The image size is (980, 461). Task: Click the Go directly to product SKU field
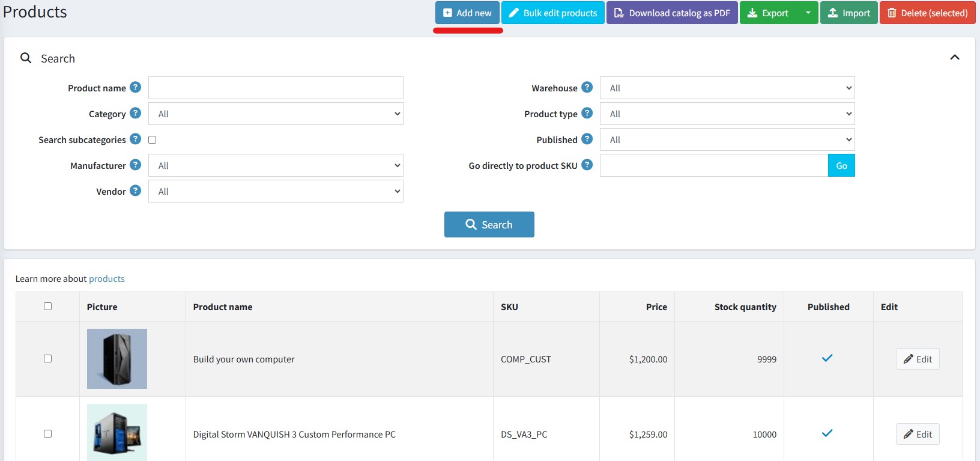[713, 166]
